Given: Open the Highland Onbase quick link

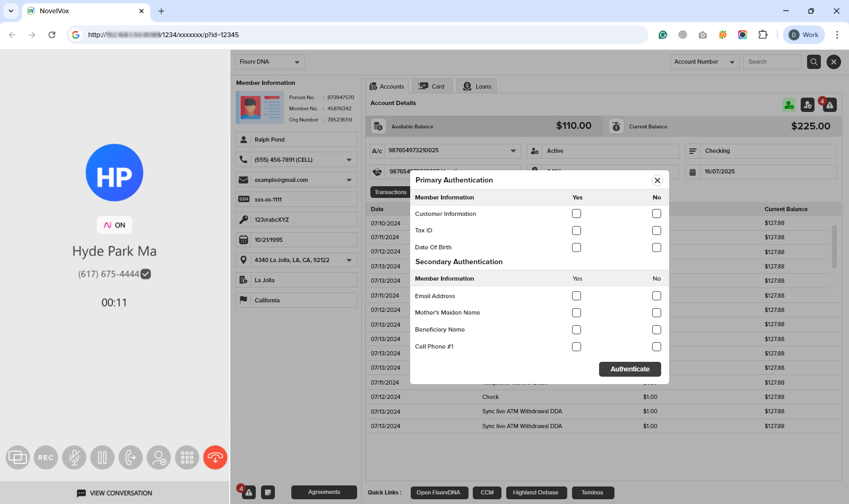Looking at the screenshot, I should point(536,492).
